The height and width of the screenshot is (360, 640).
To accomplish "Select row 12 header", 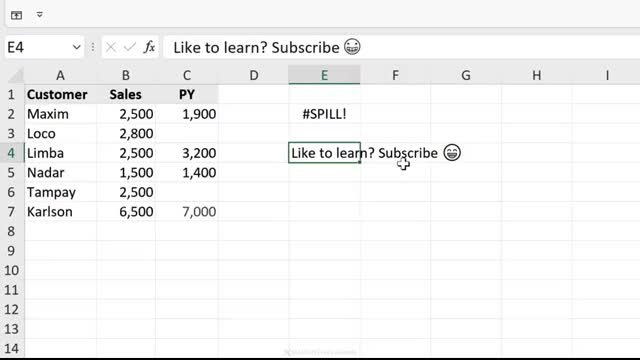I will (11, 310).
